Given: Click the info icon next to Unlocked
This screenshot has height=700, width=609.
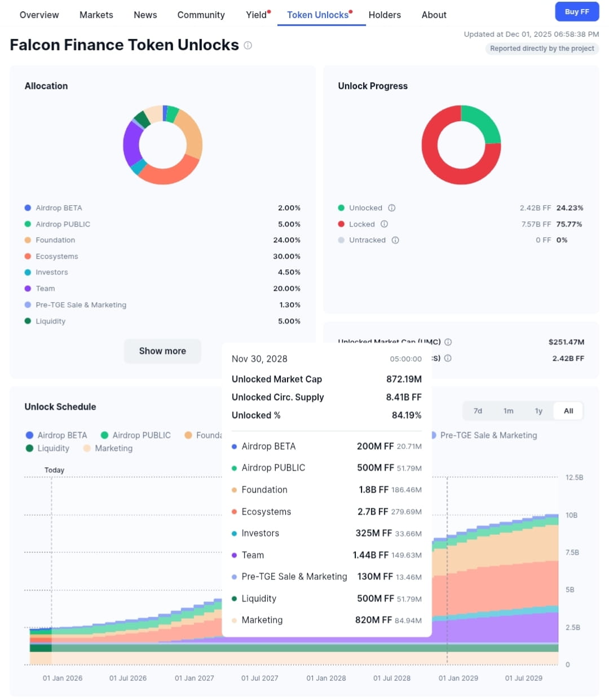Looking at the screenshot, I should point(392,208).
